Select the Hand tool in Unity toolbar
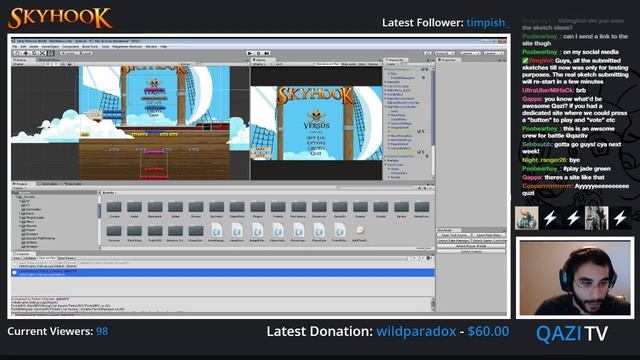This screenshot has height=360, width=640. pos(18,53)
